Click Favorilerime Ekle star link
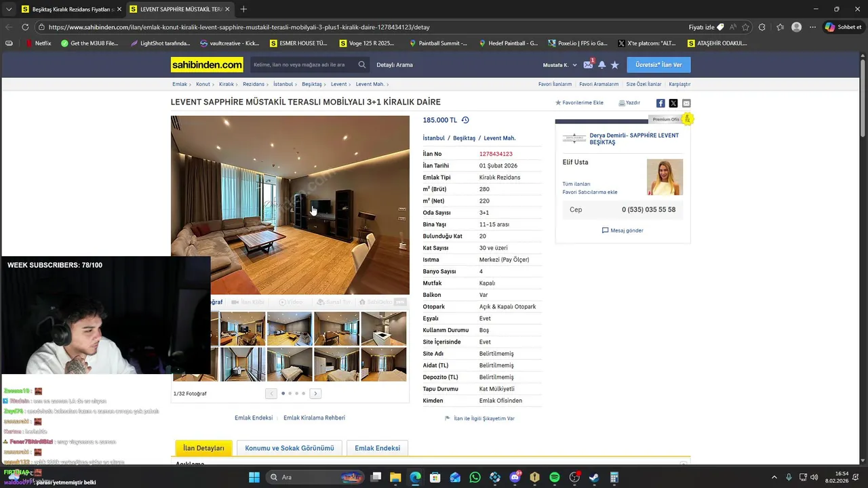Viewport: 868px width, 488px height. (x=579, y=103)
